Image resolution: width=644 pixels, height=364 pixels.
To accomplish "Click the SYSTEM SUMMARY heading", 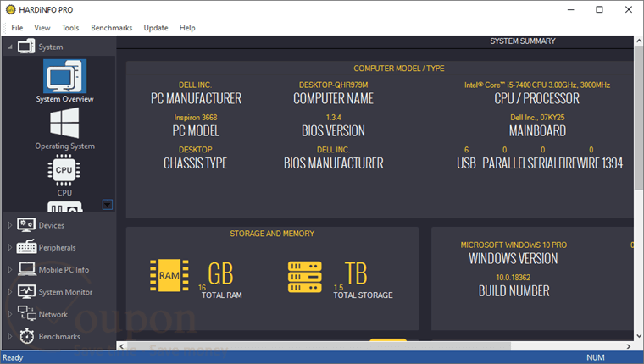I will (x=523, y=41).
